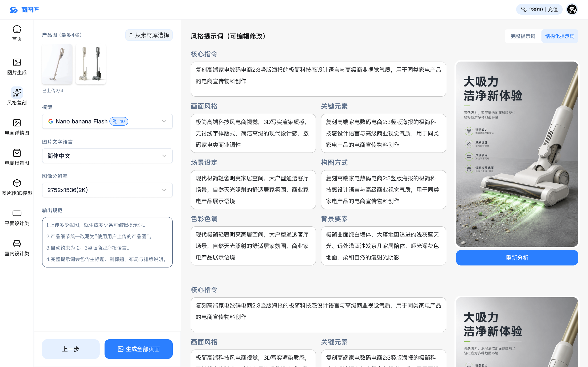
Task: Click the 商图匠 logo
Action: pos(24,10)
